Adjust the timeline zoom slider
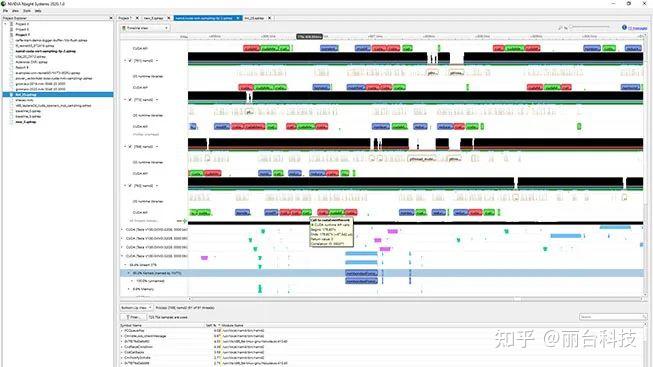 (591, 27)
